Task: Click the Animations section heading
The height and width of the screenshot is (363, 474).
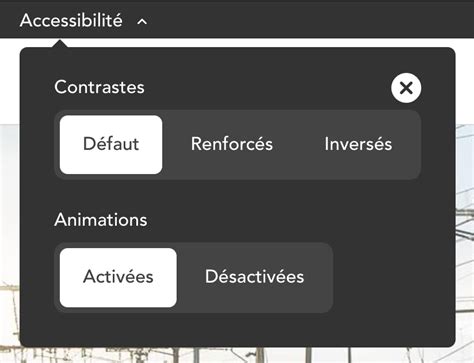Action: pyautogui.click(x=101, y=220)
